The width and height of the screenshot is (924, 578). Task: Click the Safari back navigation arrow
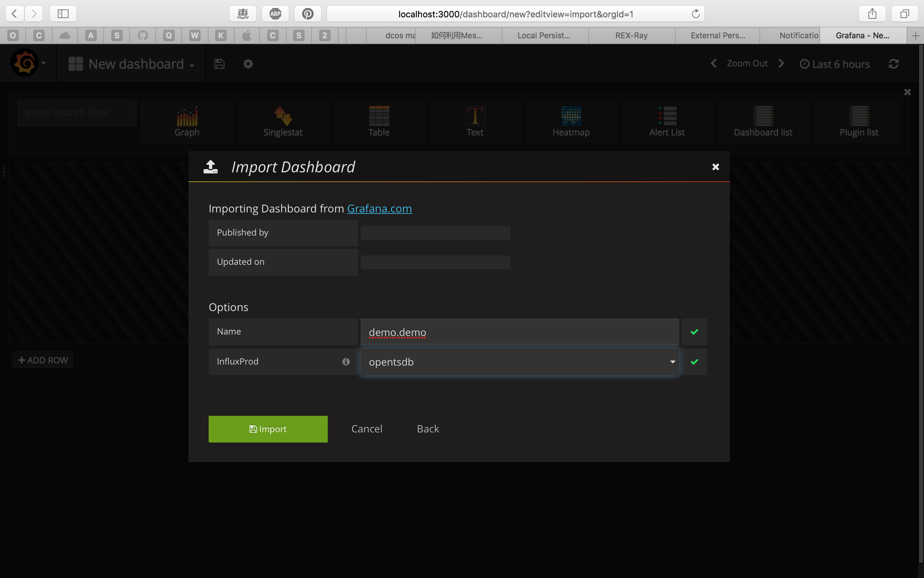[x=14, y=14]
